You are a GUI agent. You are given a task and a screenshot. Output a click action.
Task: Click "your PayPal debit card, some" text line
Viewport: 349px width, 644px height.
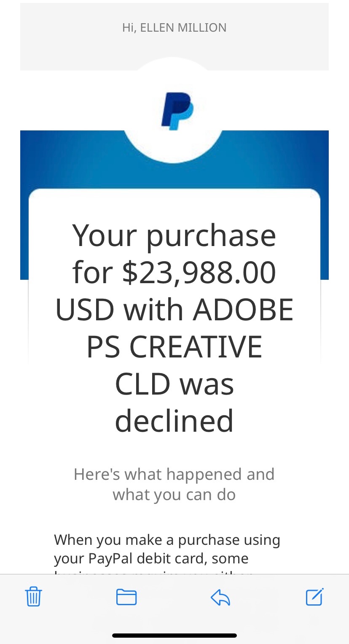[x=151, y=558]
